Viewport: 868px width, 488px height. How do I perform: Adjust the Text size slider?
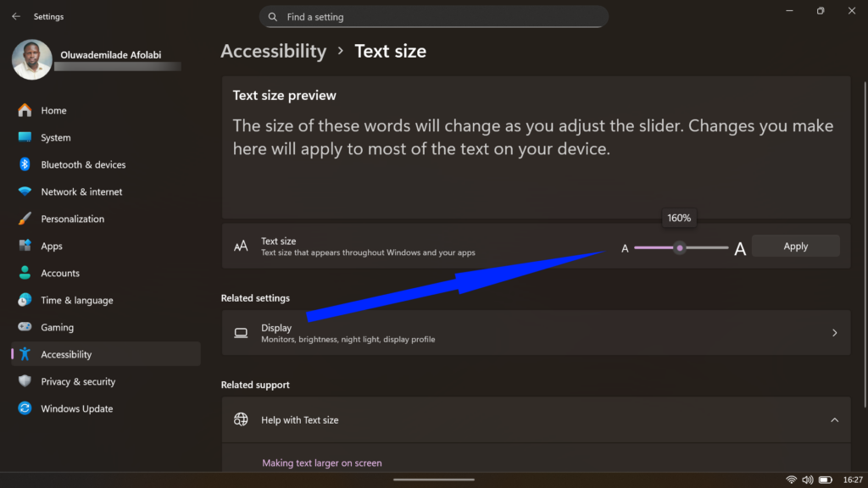pos(680,247)
